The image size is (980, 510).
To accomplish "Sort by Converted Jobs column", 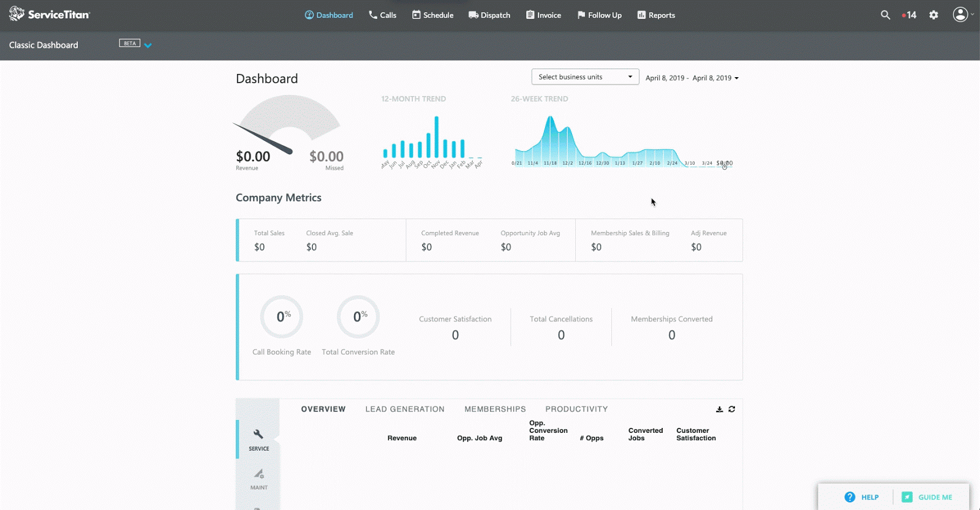I will tap(646, 435).
